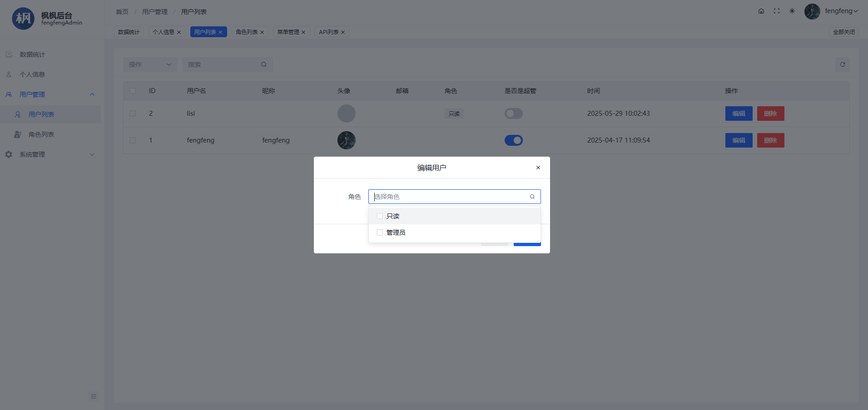The width and height of the screenshot is (868, 410).
Task: Click the search magnifier in role selector
Action: pos(532,197)
